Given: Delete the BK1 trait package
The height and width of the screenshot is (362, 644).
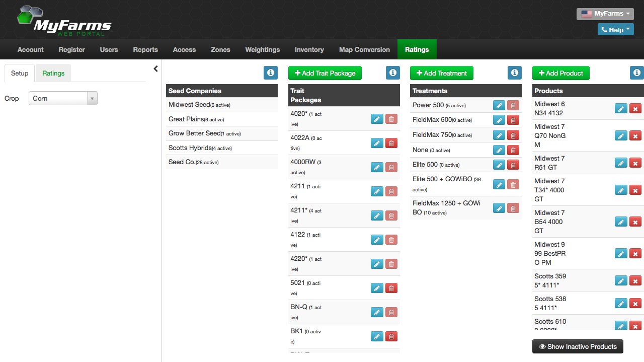Looking at the screenshot, I should tap(391, 336).
